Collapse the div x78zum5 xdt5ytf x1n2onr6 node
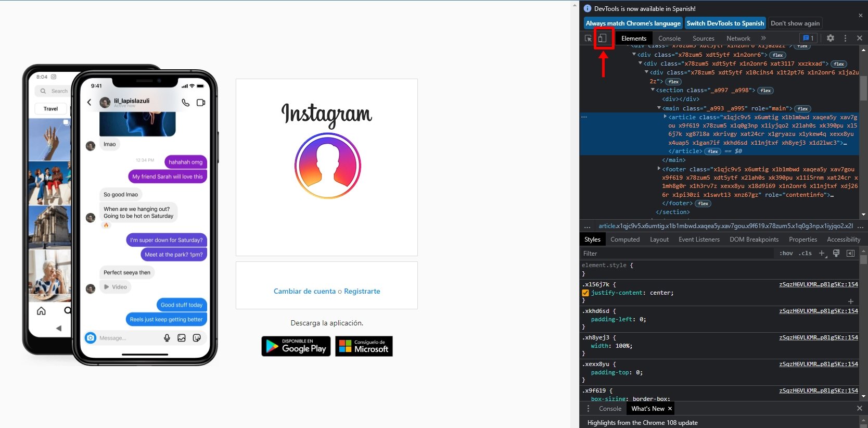This screenshot has height=428, width=868. pos(634,54)
